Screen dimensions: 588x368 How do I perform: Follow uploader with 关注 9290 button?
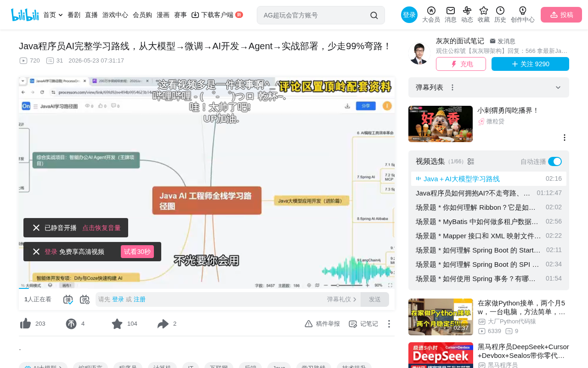tap(530, 64)
